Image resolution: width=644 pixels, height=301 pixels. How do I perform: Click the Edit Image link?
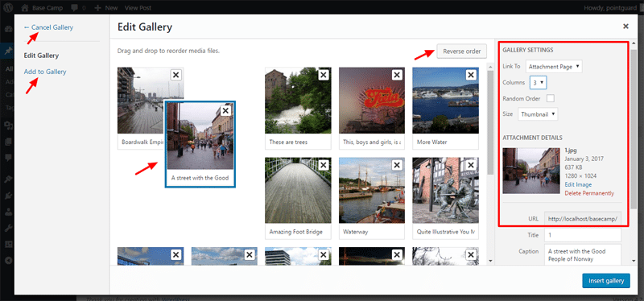[x=578, y=184]
